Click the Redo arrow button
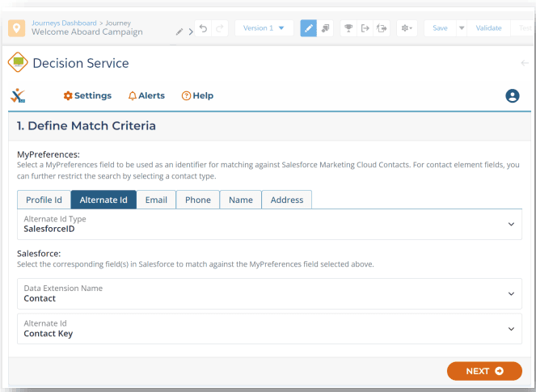536x392 pixels. (x=220, y=28)
